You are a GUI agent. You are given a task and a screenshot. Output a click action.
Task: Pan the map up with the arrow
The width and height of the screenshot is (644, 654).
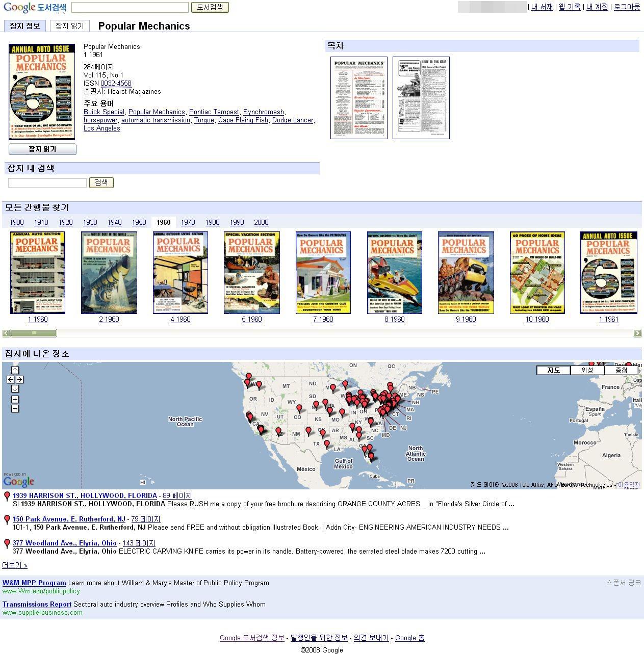coord(15,370)
